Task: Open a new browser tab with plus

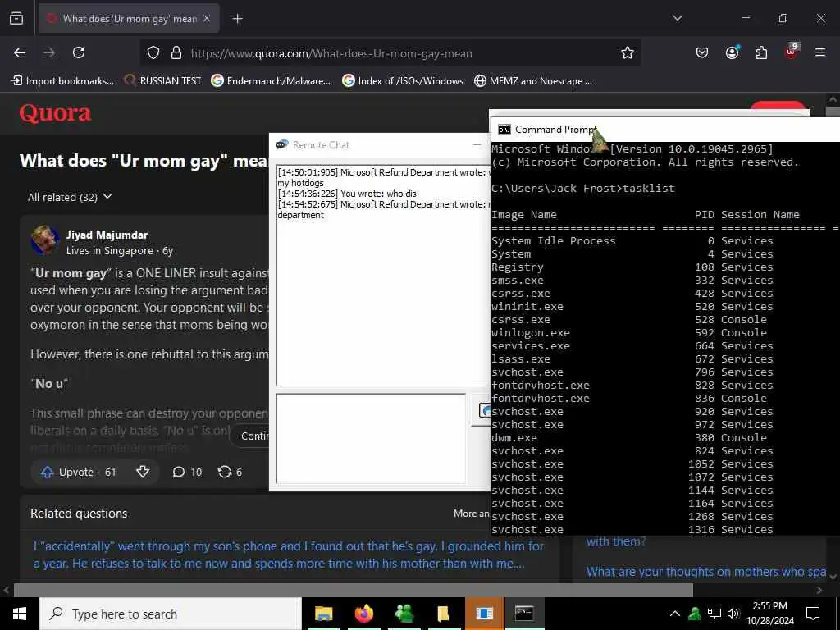Action: [x=237, y=19]
